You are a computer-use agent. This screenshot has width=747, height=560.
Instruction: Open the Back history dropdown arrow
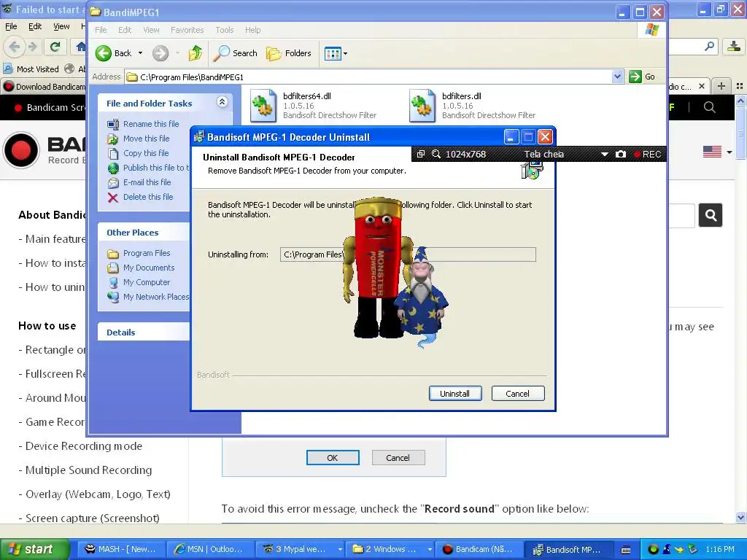click(x=141, y=53)
